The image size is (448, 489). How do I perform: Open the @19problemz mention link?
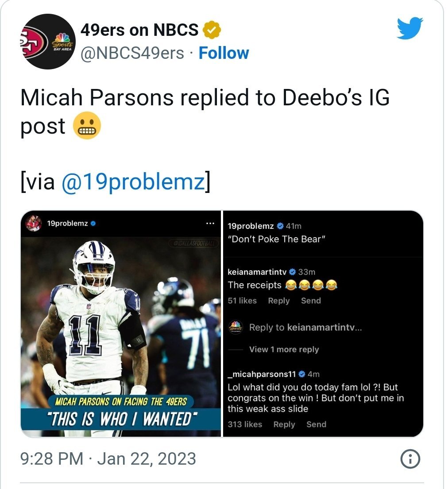pos(134,181)
